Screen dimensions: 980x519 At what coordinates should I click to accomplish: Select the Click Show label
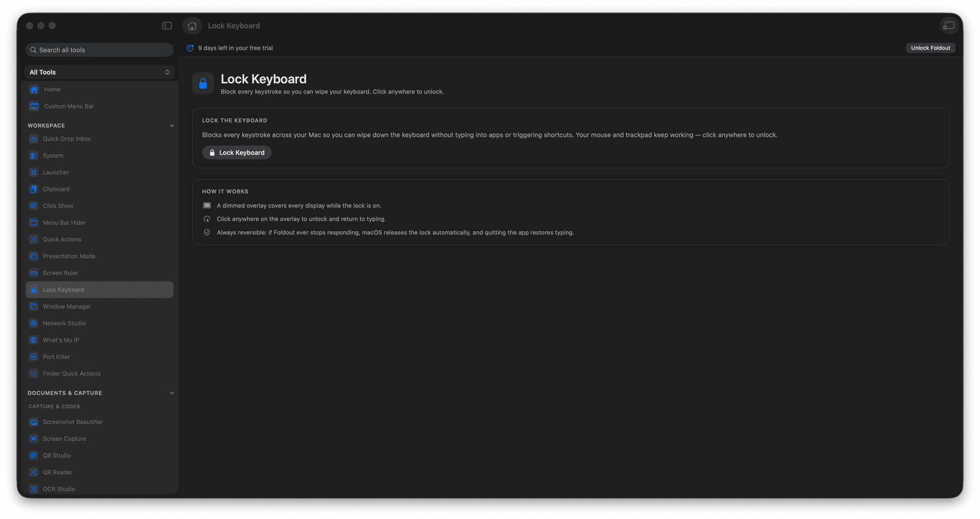[58, 206]
